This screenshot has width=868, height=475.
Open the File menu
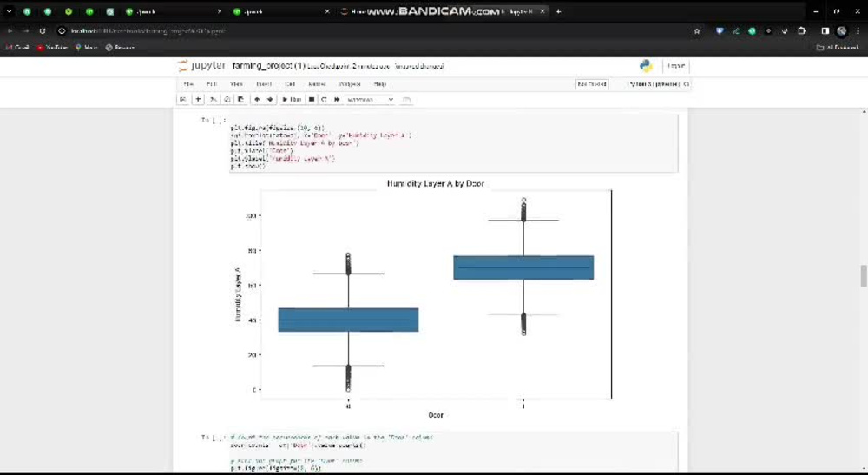(x=188, y=84)
